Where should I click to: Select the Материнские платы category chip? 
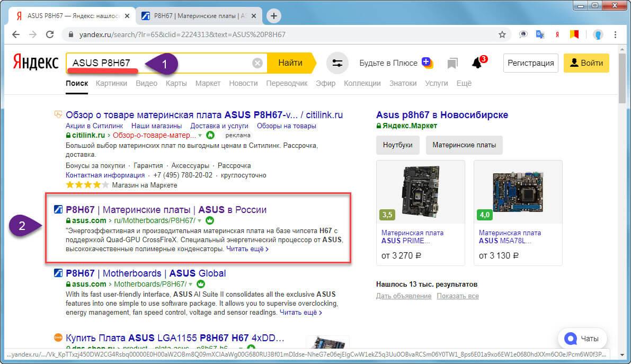pyautogui.click(x=464, y=145)
